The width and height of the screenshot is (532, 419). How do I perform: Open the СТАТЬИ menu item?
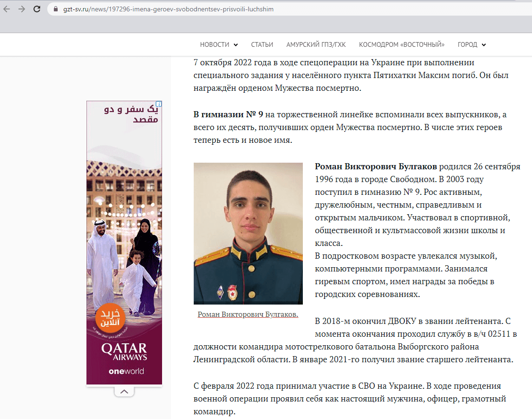point(262,45)
